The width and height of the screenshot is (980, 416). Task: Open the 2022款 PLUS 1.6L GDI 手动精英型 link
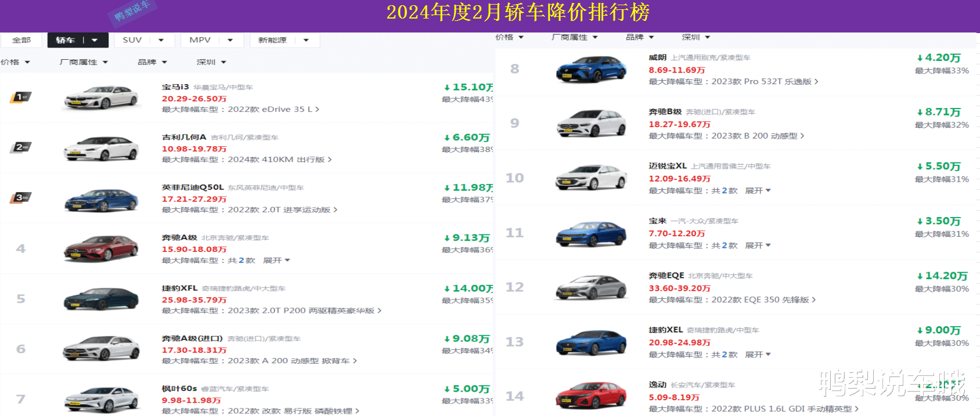tap(785, 409)
